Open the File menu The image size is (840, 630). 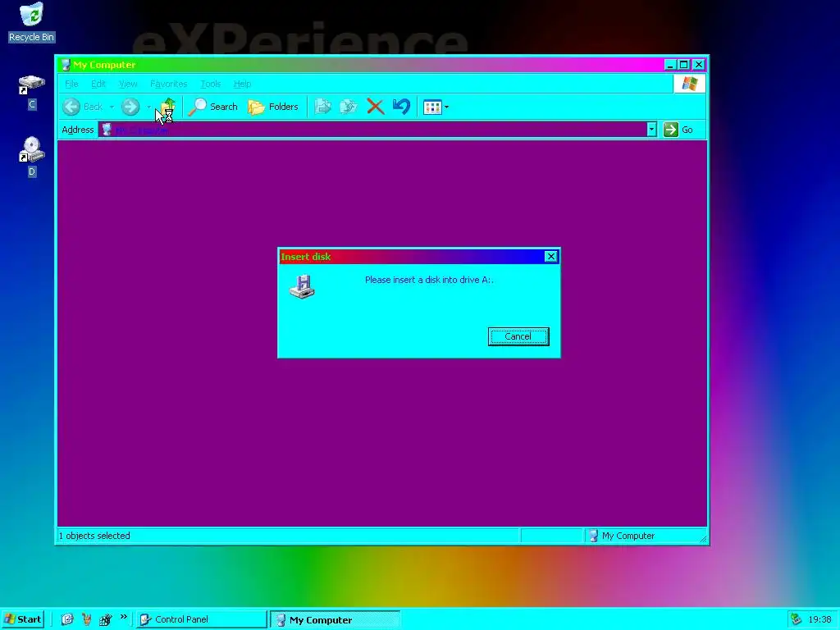coord(72,84)
